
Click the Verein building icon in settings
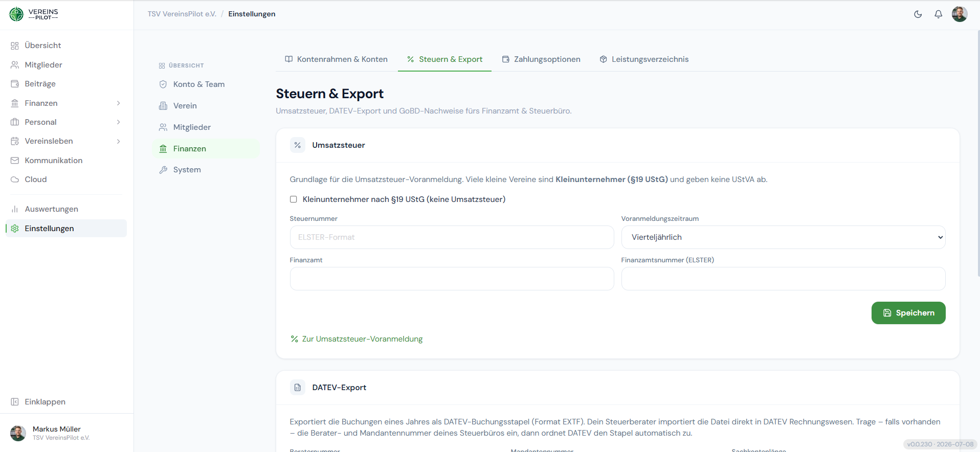tap(163, 106)
